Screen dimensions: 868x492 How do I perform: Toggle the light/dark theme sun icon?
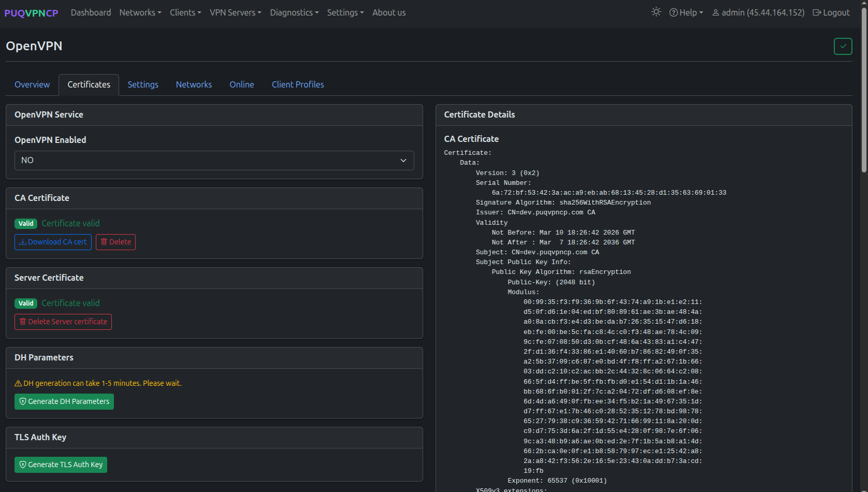656,12
